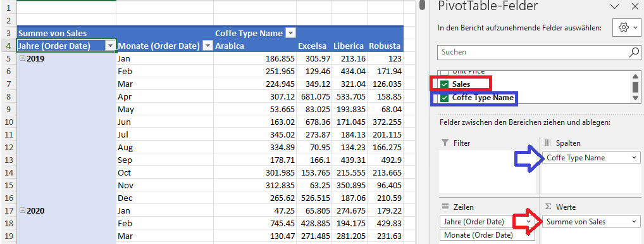Open the Summe von Sales field menu
The height and width of the screenshot is (244, 644).
coord(635,222)
